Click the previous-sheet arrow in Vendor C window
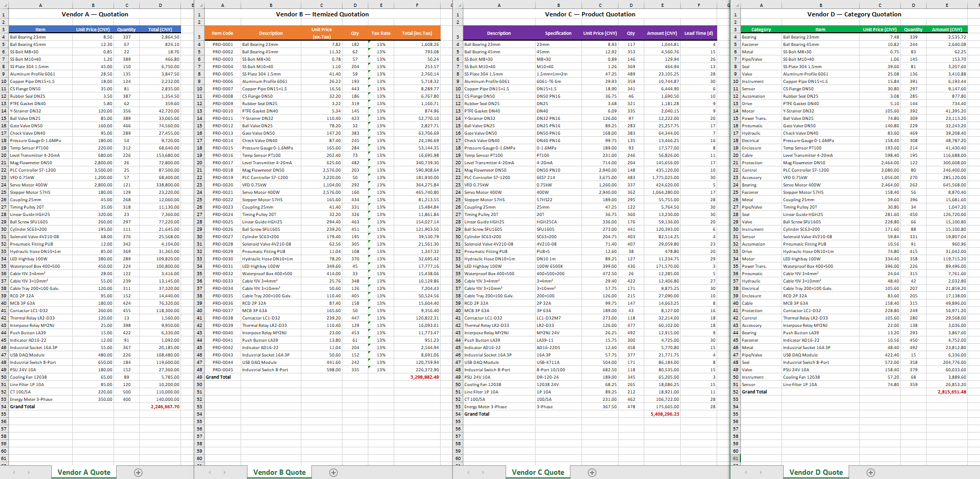980x479 pixels. (x=469, y=473)
